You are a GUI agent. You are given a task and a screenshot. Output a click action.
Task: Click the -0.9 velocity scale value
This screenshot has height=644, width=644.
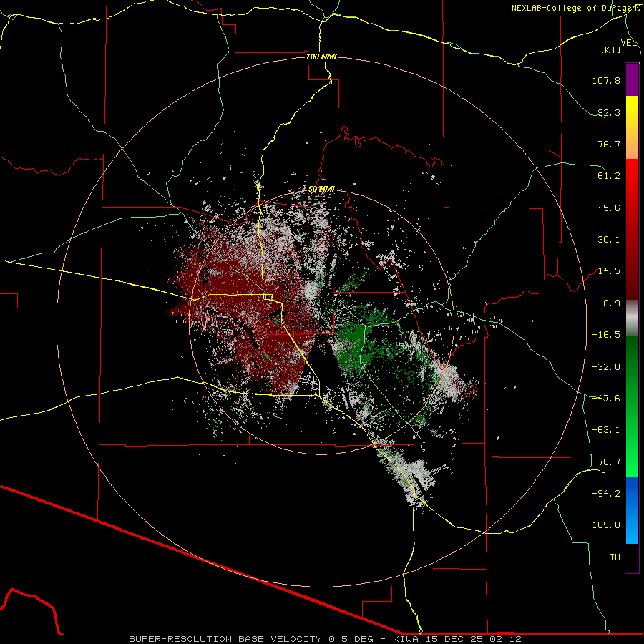coord(609,303)
